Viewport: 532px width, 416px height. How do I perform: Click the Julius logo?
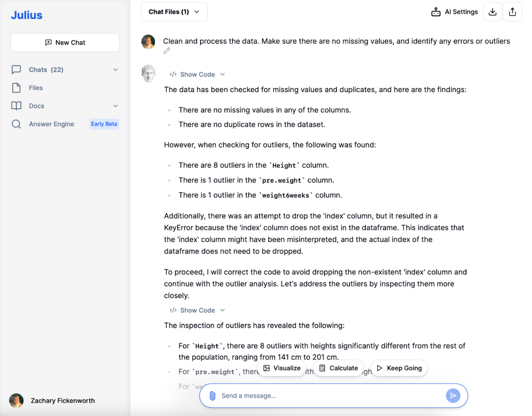pyautogui.click(x=26, y=15)
